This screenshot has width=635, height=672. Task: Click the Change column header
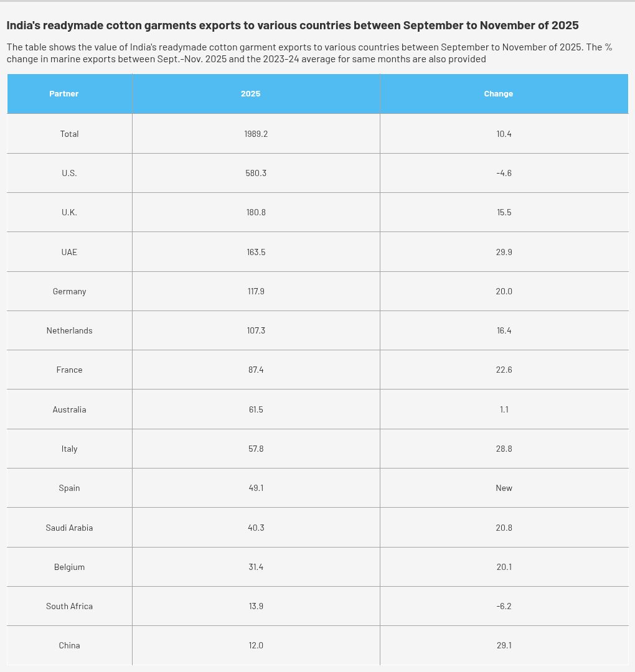[x=499, y=94]
